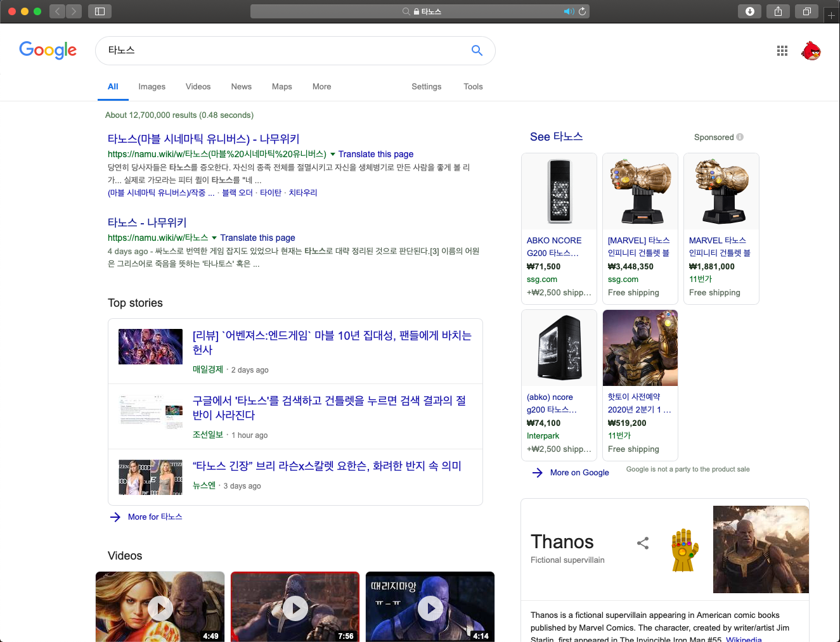Open the 어벤져스:엔드게임 review story

pyautogui.click(x=332, y=342)
